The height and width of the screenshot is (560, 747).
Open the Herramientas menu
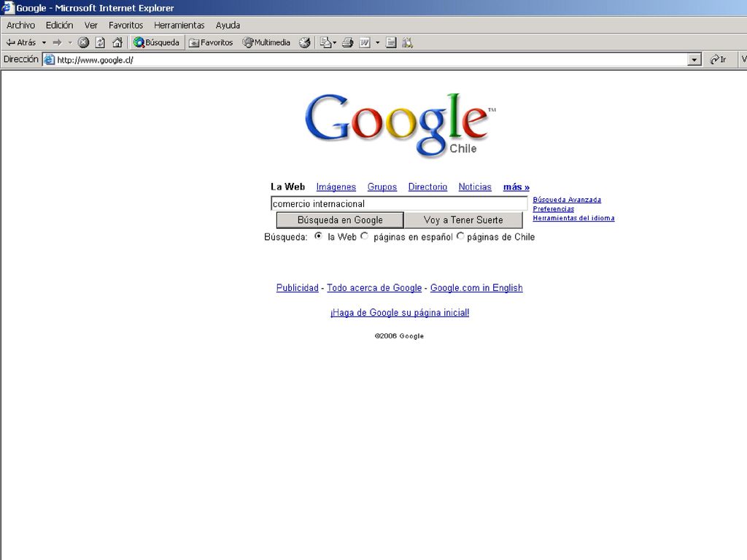coord(179,26)
